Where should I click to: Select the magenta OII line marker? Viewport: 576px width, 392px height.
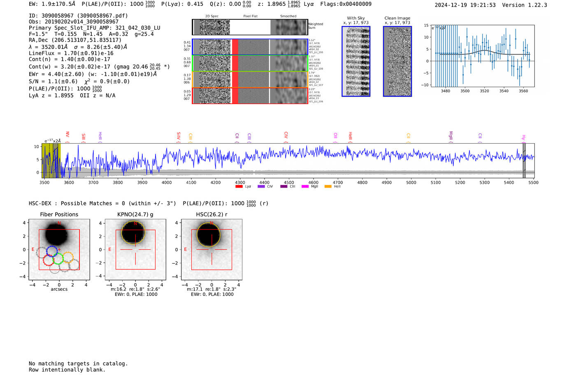(x=336, y=138)
